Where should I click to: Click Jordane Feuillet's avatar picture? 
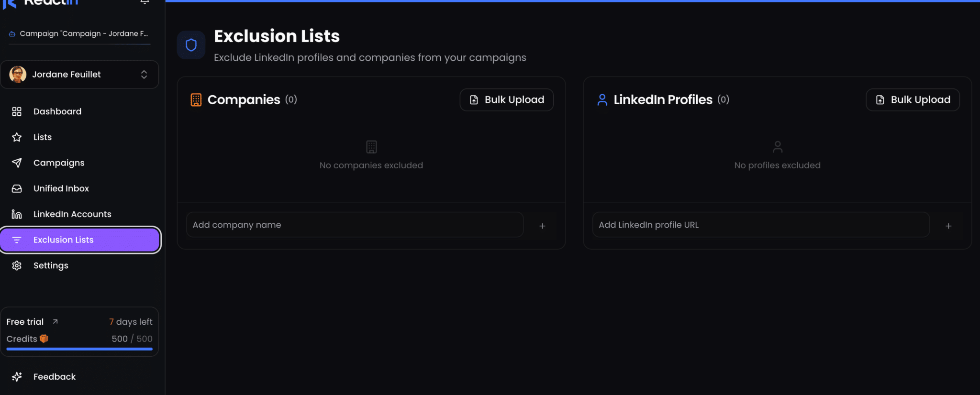click(x=18, y=75)
